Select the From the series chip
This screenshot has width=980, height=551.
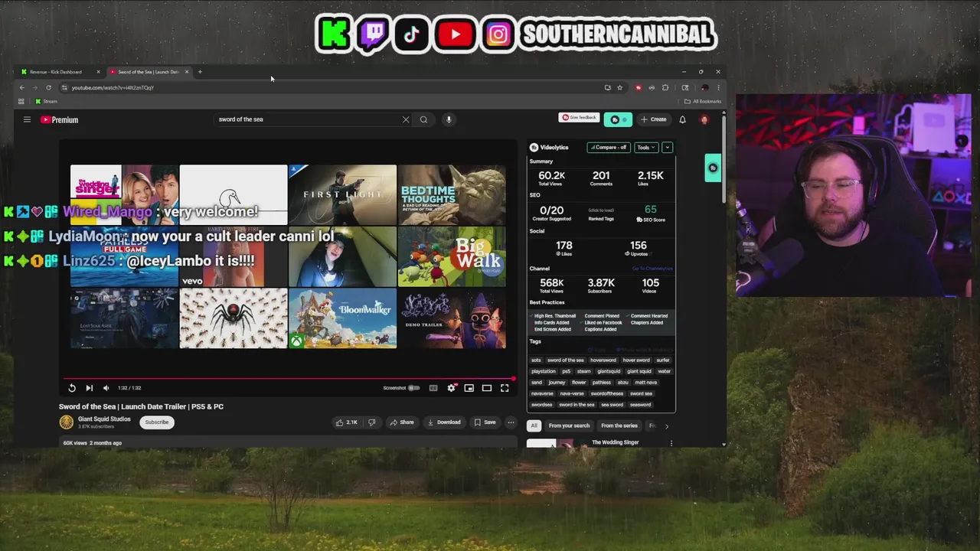tap(619, 425)
